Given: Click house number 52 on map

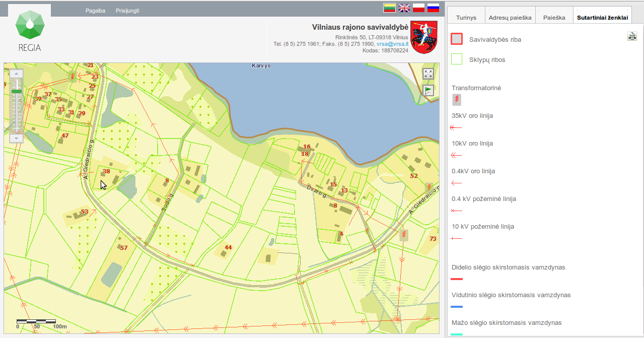Looking at the screenshot, I should click(x=414, y=176).
